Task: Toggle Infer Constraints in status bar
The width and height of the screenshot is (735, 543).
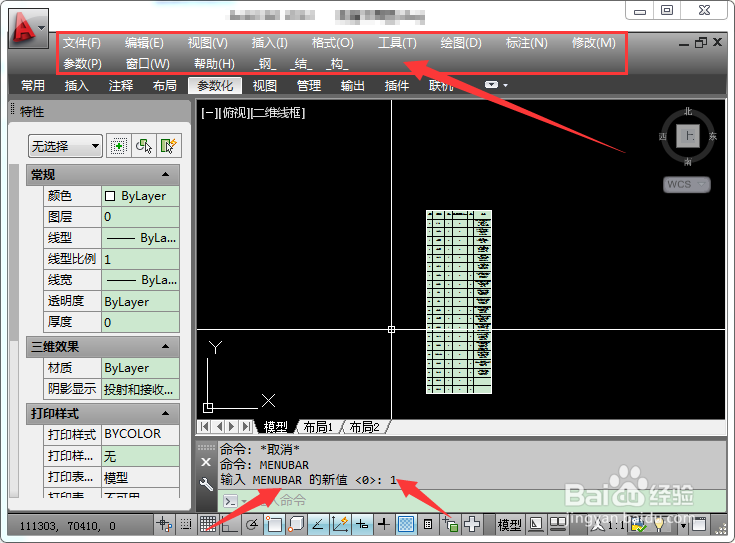Action: pyautogui.click(x=164, y=524)
